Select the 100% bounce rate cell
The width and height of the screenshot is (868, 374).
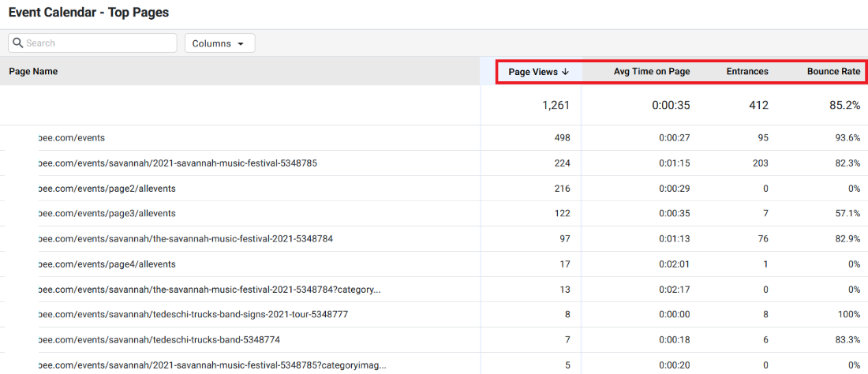850,315
